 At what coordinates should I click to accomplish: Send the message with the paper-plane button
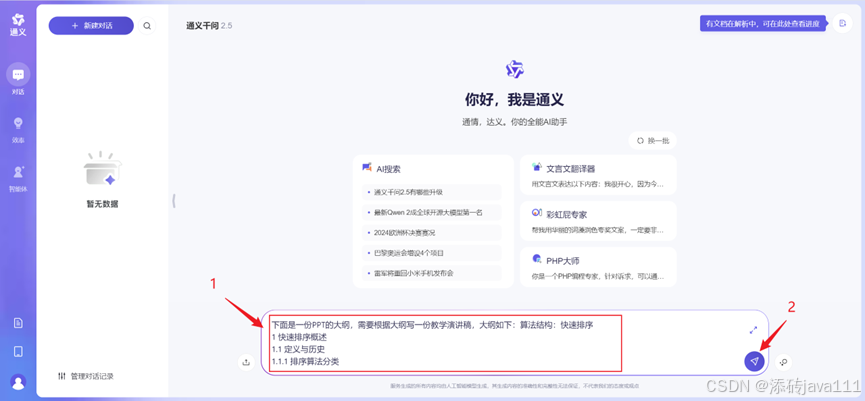tap(755, 361)
